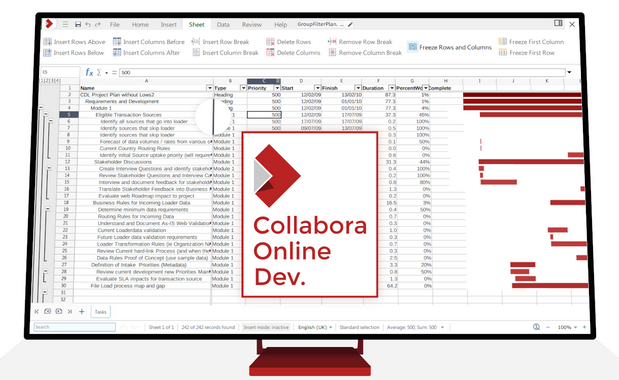Click Insert Columns After
This screenshot has width=619, height=380.
(x=146, y=52)
